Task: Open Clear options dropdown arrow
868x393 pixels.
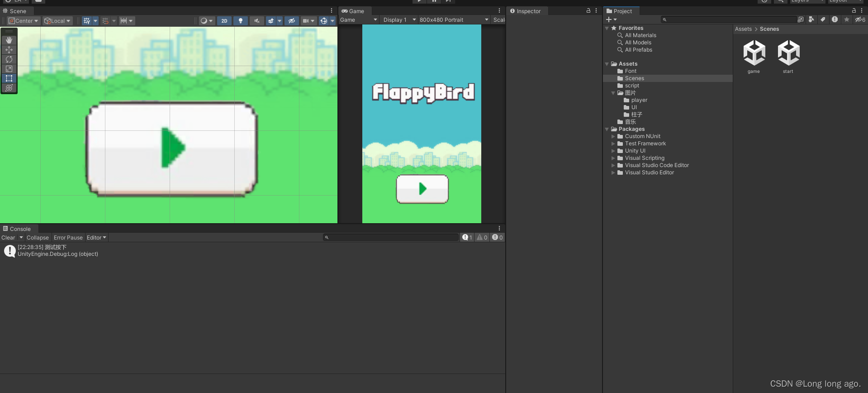Action: click(21, 238)
